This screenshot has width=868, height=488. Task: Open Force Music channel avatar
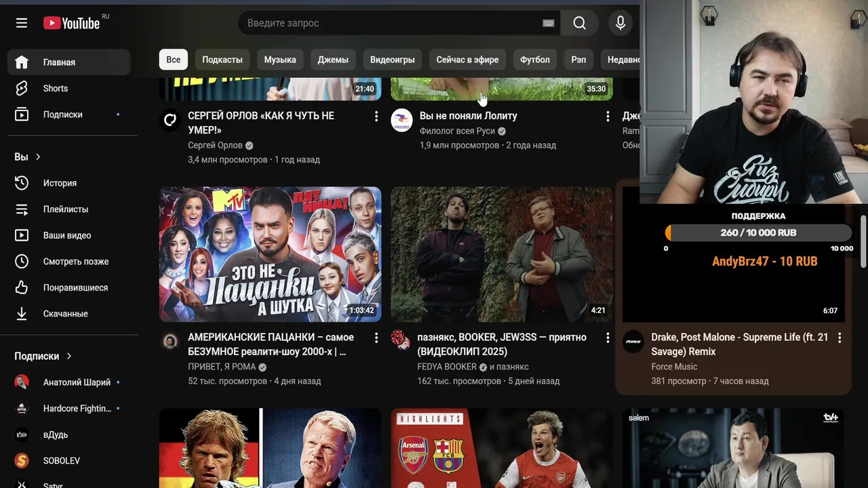point(633,341)
